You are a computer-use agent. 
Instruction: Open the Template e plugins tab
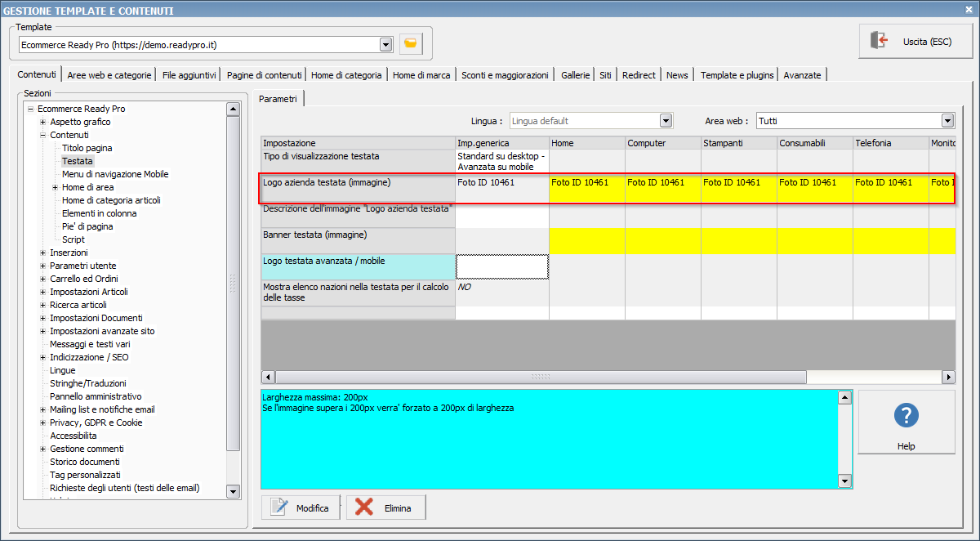(737, 75)
